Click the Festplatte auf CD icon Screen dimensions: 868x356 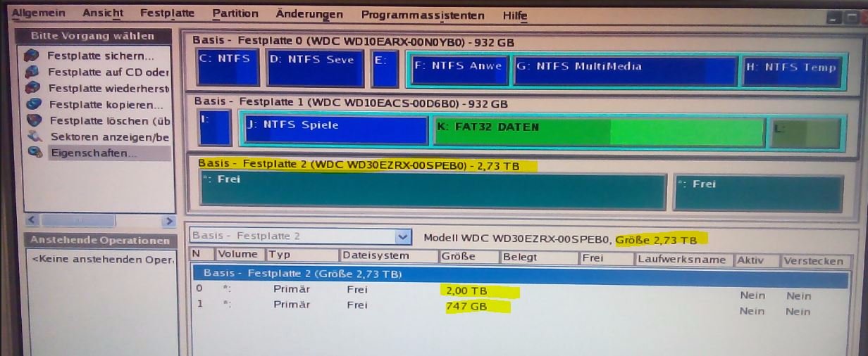click(x=31, y=72)
